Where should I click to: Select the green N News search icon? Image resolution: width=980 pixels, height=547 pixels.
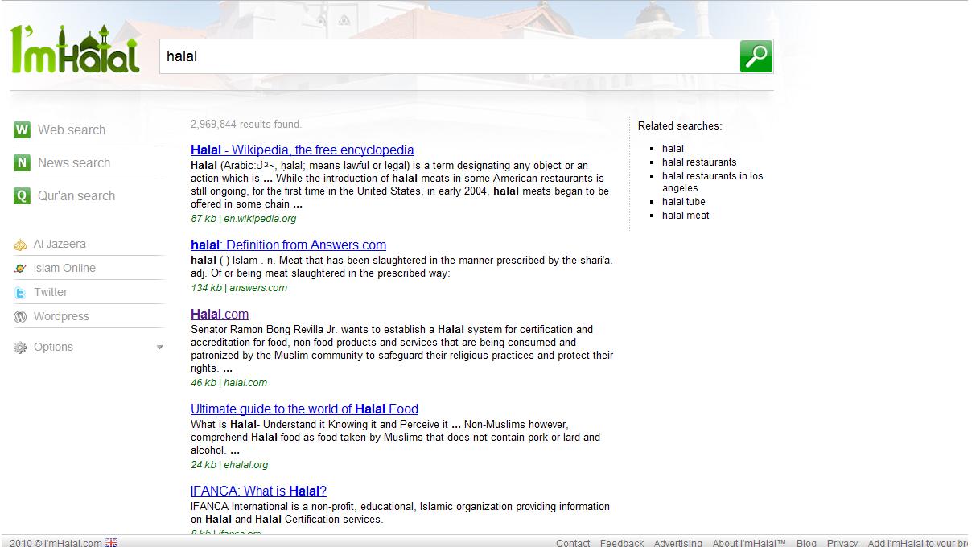tap(22, 162)
